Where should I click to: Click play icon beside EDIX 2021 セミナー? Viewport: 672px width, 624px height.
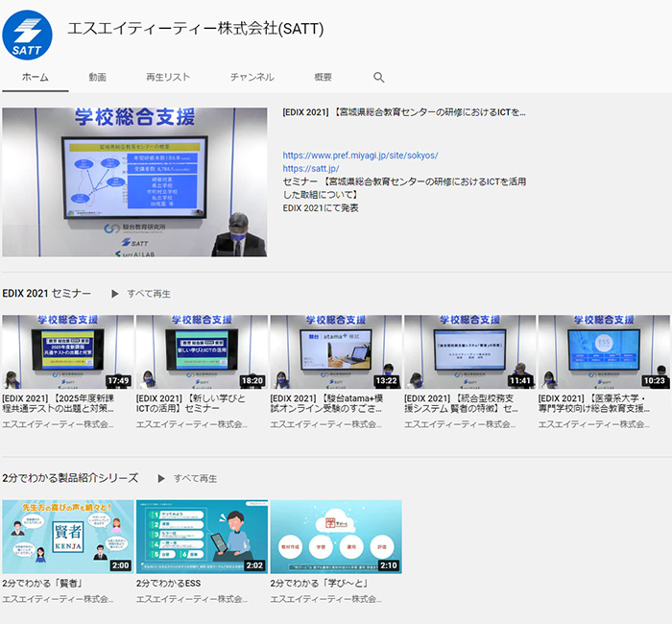coord(114,294)
